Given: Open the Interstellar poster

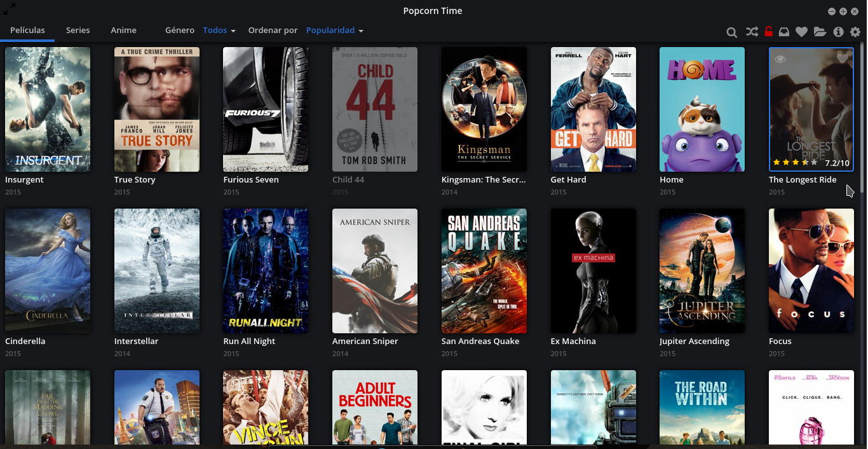Looking at the screenshot, I should point(157,271).
